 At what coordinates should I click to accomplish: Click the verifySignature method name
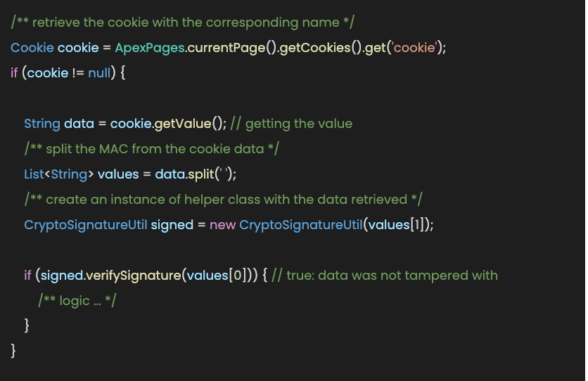pyautogui.click(x=134, y=276)
